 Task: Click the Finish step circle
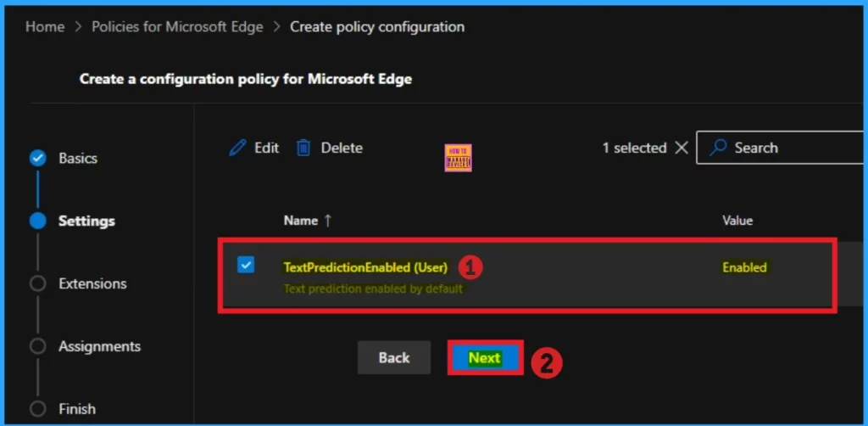(x=37, y=409)
